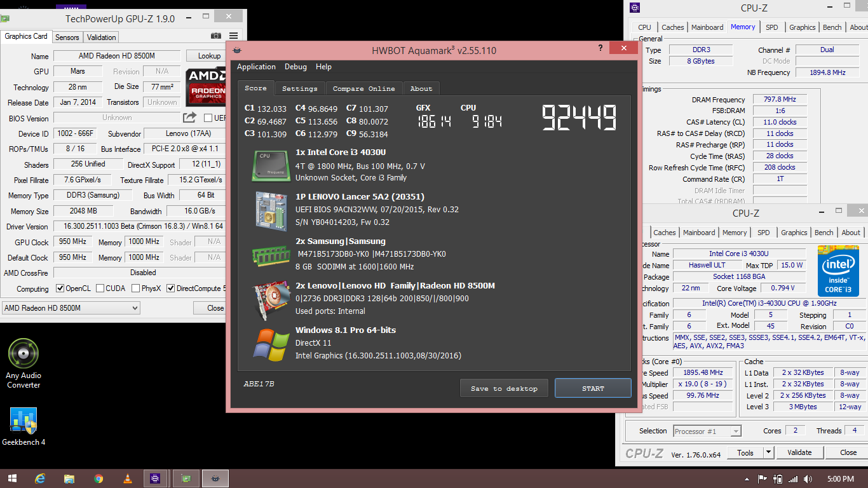
Task: Open the Help menu in Aquamark
Action: click(323, 67)
